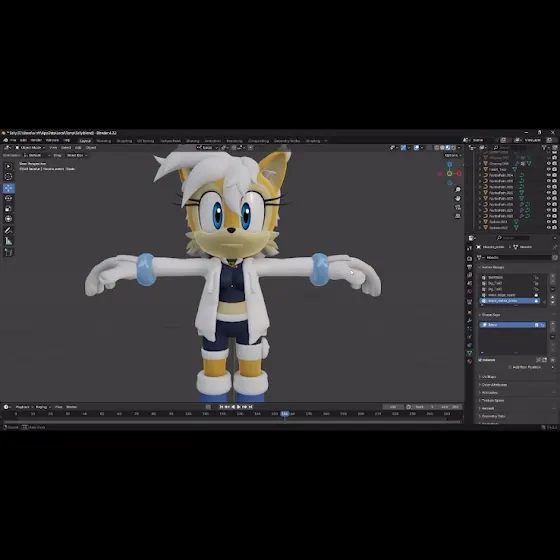Click the timeline End frame field
Screen dimensions: 560x560
(x=450, y=407)
